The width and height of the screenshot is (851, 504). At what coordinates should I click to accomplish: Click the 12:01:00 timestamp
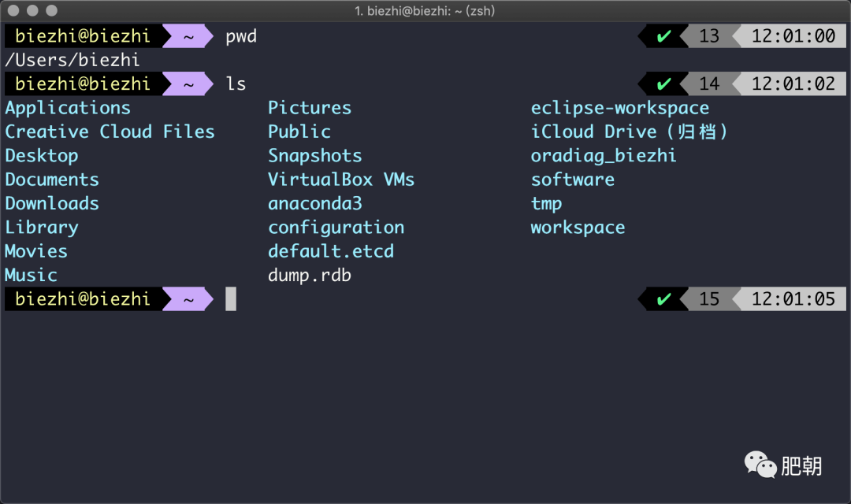click(x=793, y=36)
